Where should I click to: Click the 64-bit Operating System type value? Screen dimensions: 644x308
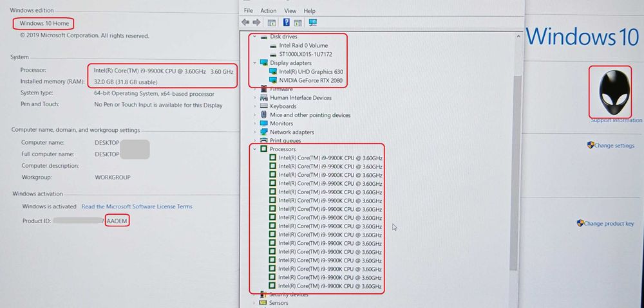pos(154,93)
